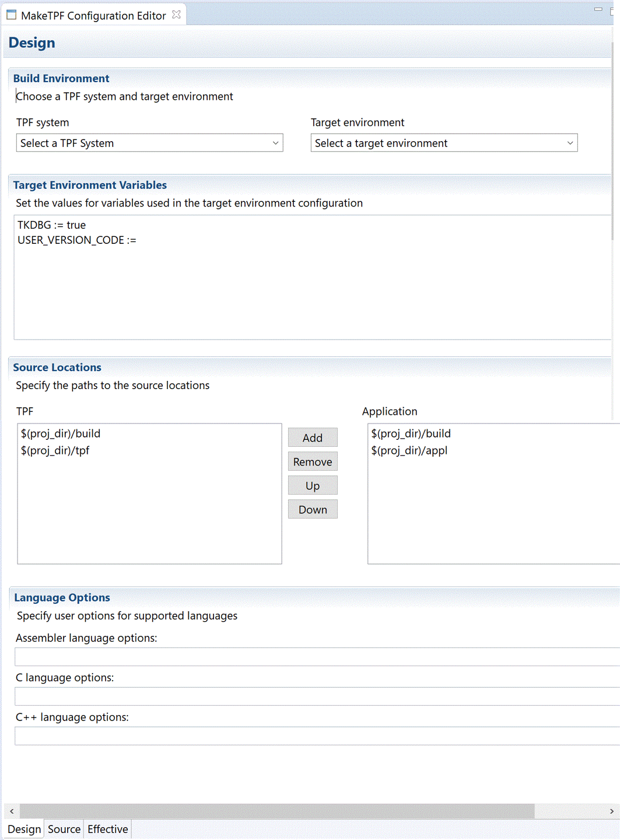This screenshot has height=840, width=620.
Task: Click the Add source location button
Action: coord(313,437)
